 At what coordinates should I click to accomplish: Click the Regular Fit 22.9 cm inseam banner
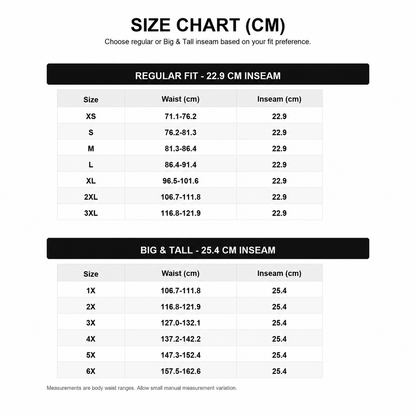208,74
